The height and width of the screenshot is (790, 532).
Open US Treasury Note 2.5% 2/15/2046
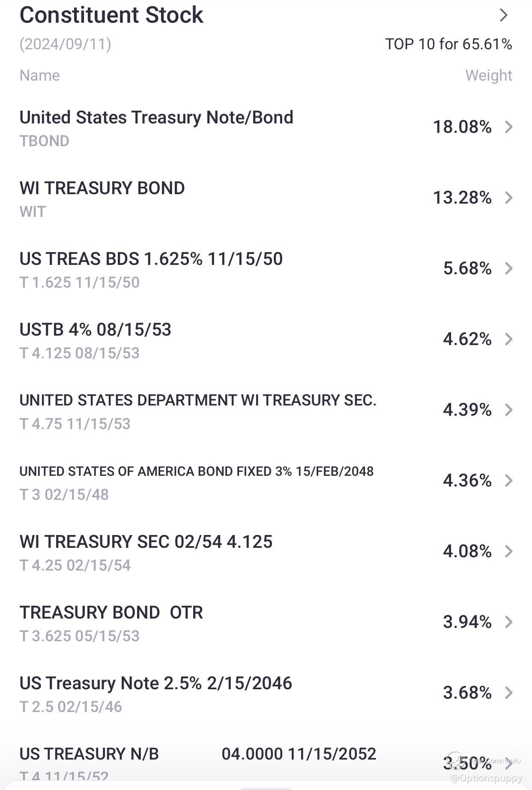[x=155, y=684]
